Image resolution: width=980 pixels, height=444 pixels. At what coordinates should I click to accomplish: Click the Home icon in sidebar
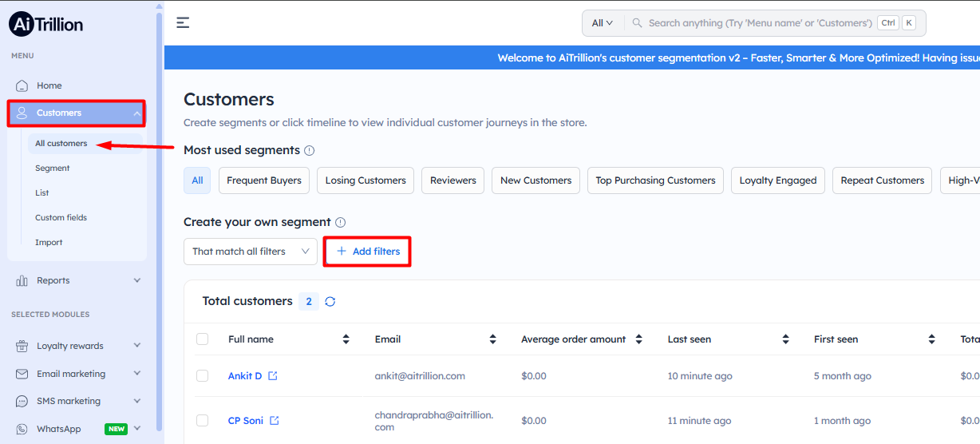tap(22, 85)
